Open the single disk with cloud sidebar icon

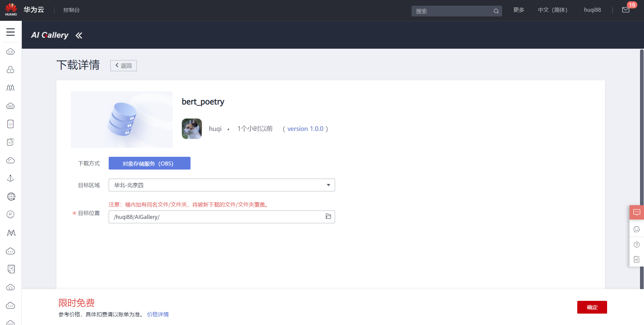(x=11, y=124)
